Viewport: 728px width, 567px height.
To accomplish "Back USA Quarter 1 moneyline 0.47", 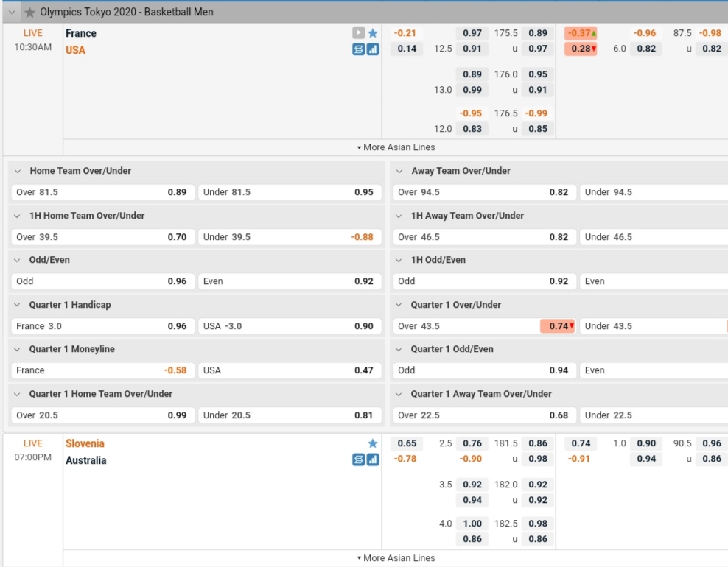I will coord(290,370).
